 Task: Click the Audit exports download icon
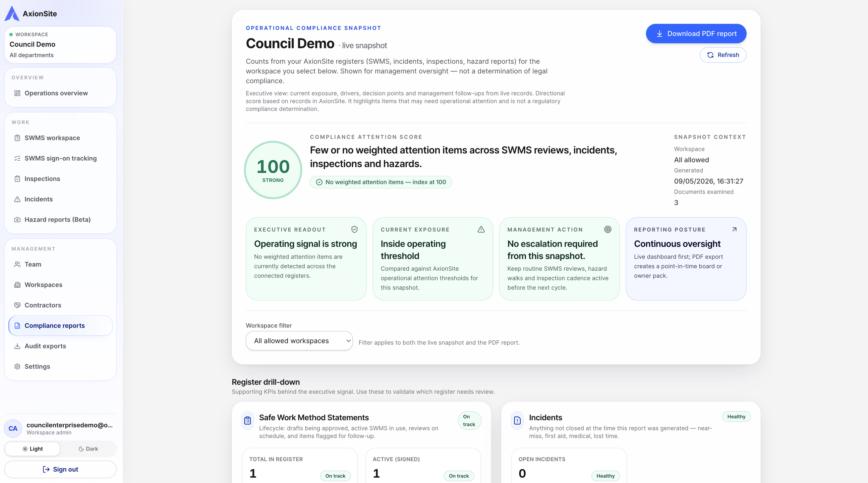pyautogui.click(x=17, y=346)
